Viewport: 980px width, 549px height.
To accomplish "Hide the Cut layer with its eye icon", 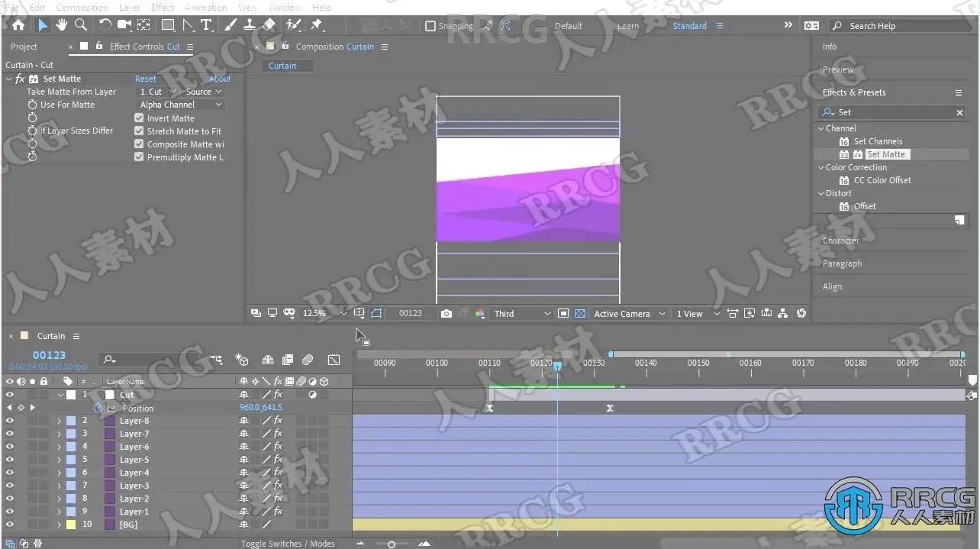I will pos(10,395).
